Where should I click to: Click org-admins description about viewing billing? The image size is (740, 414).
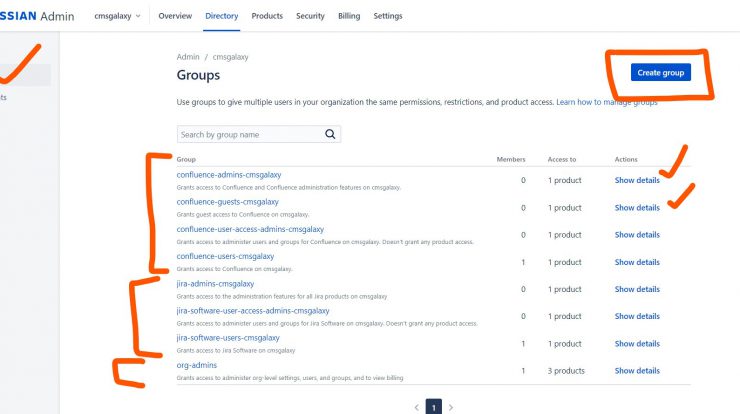(x=290, y=378)
